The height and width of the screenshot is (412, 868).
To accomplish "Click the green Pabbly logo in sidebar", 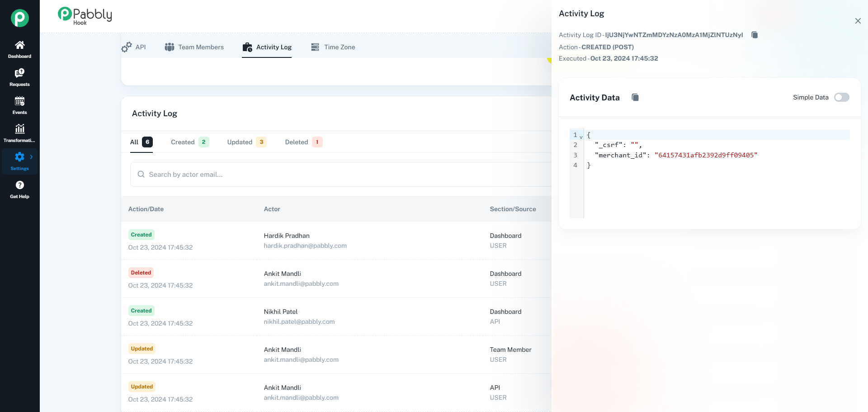I will [20, 18].
